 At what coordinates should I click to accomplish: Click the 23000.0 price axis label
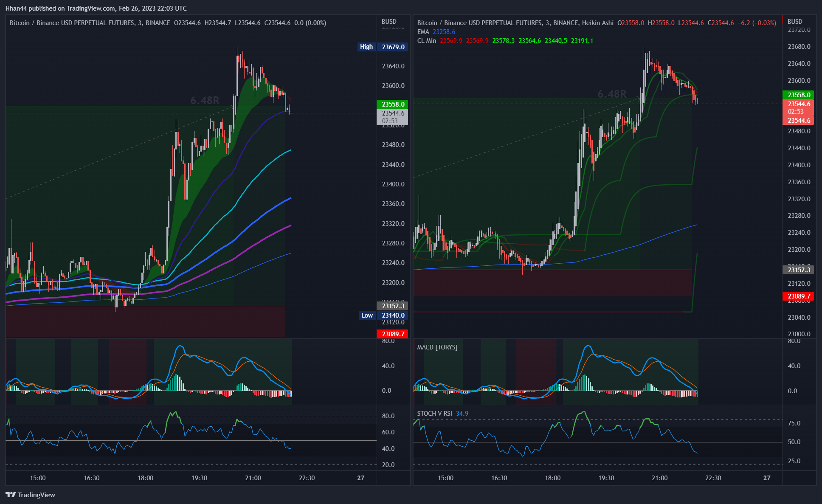click(799, 334)
